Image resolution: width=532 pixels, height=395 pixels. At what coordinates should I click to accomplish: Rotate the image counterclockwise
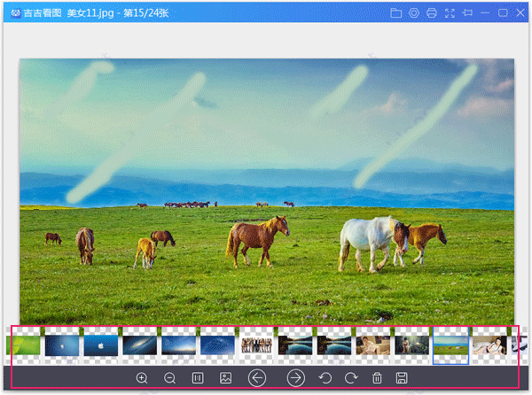325,377
